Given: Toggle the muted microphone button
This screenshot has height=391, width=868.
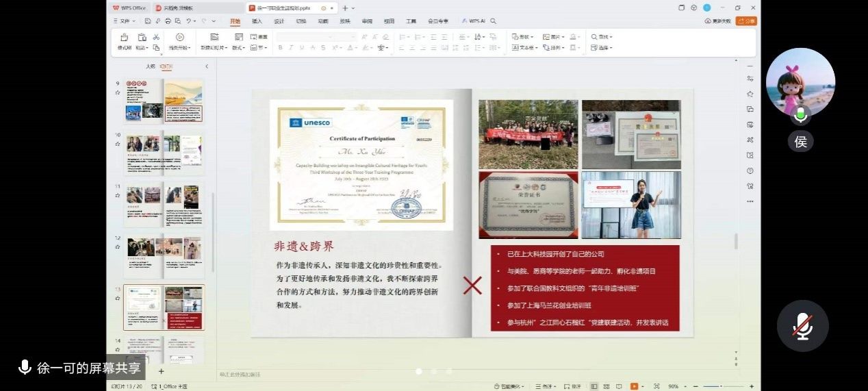Looking at the screenshot, I should pos(802,327).
